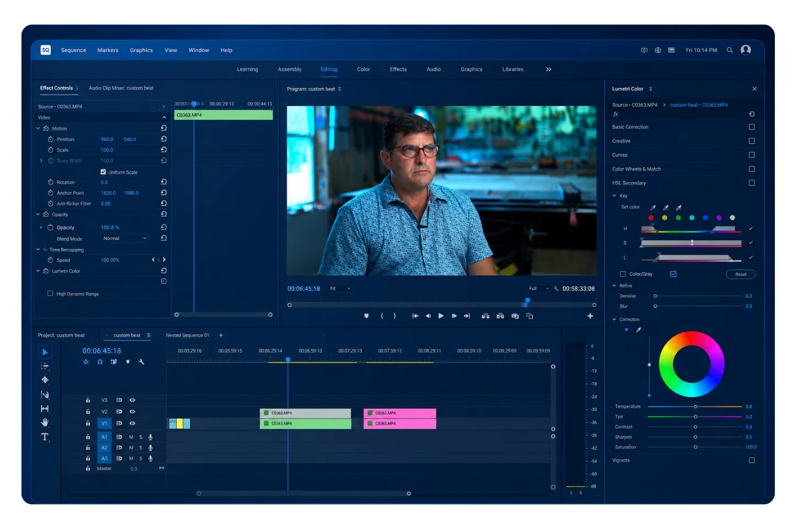Select the Razor tool
Screen dimensions: 798x532
click(x=45, y=395)
